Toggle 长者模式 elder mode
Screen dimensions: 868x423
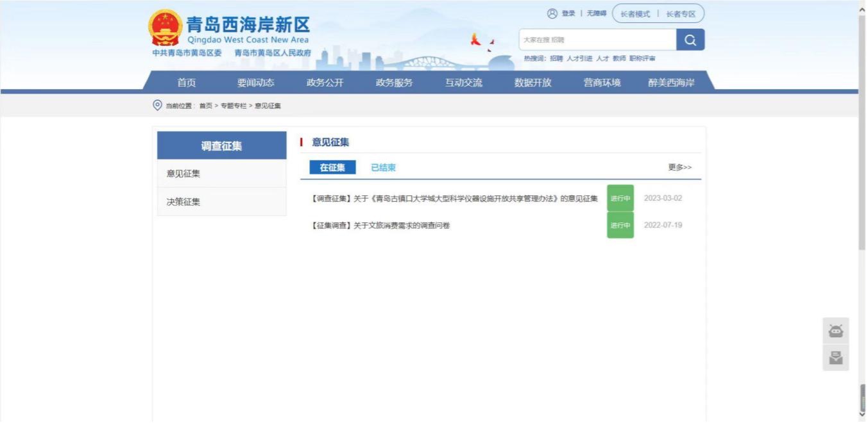[x=634, y=14]
